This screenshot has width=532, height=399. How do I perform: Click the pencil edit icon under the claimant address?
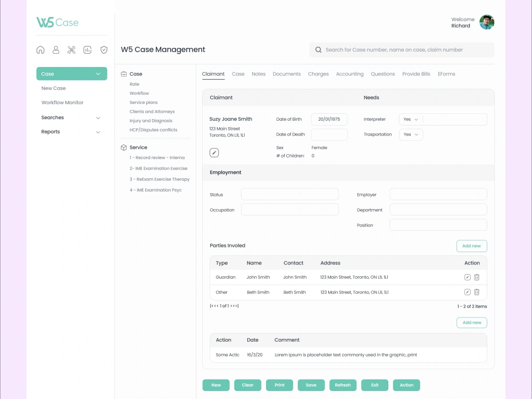[x=214, y=152]
